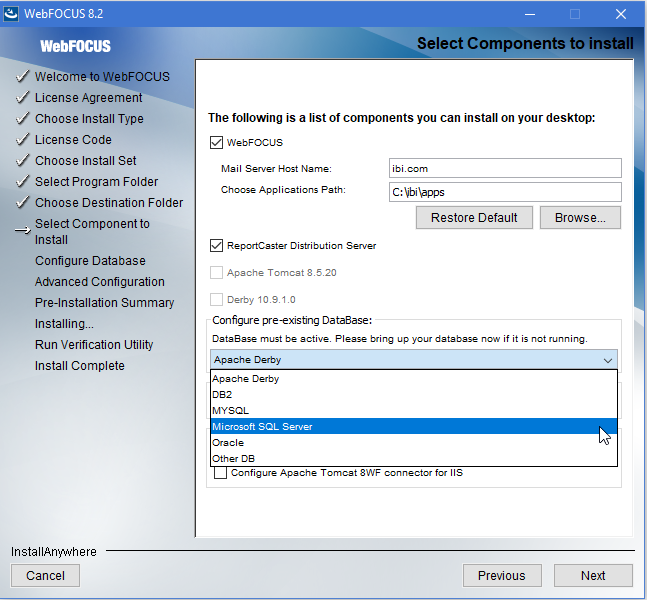The image size is (647, 600).
Task: Enable Configure Apache Tomcat 8WF connector for IIS
Action: (220, 473)
